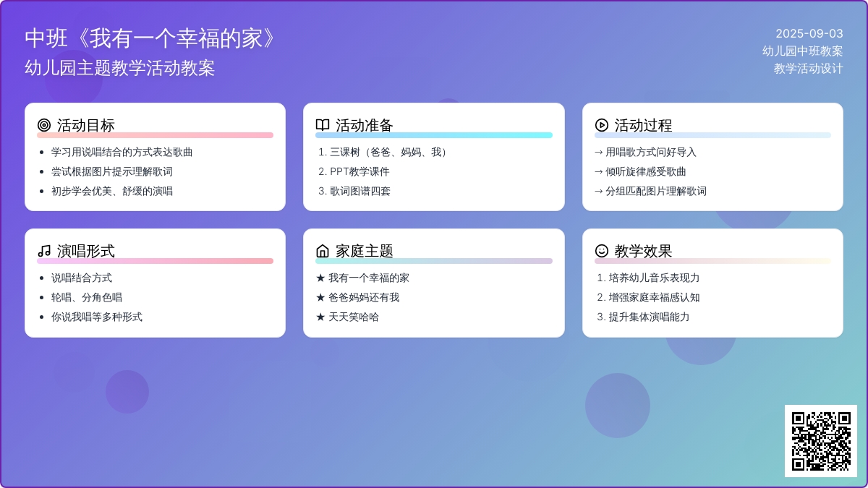868x488 pixels.
Task: Click the bullet 尝试根据图片提示理解歌词
Action: click(x=112, y=171)
